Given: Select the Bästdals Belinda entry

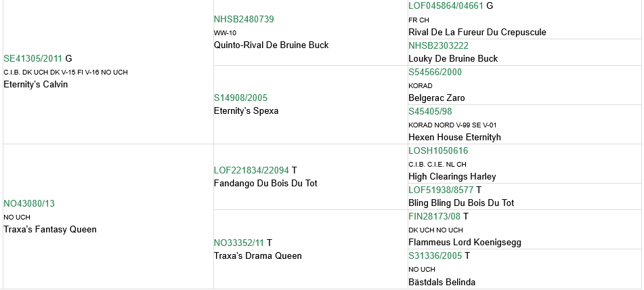Looking at the screenshot, I should pyautogui.click(x=442, y=282).
